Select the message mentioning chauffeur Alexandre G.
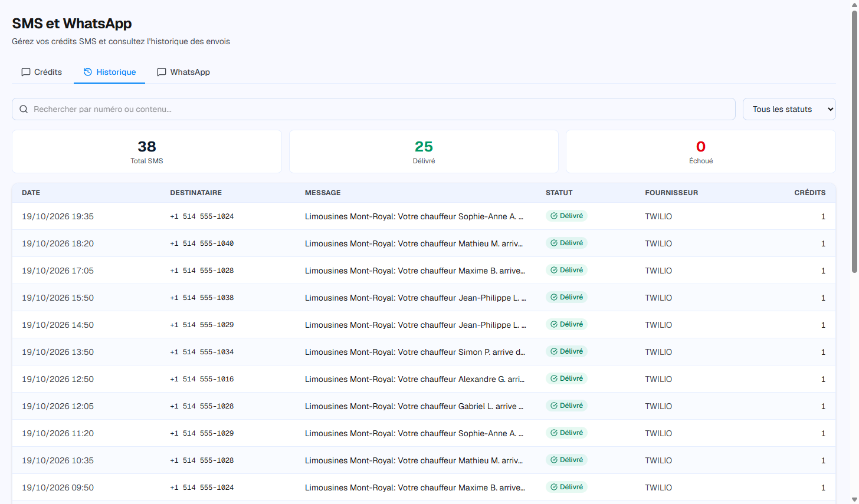This screenshot has height=504, width=859. [x=415, y=379]
